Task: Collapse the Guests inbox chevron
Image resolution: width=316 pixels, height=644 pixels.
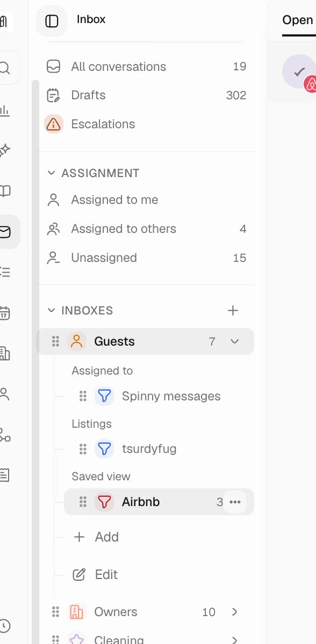Action: tap(234, 341)
